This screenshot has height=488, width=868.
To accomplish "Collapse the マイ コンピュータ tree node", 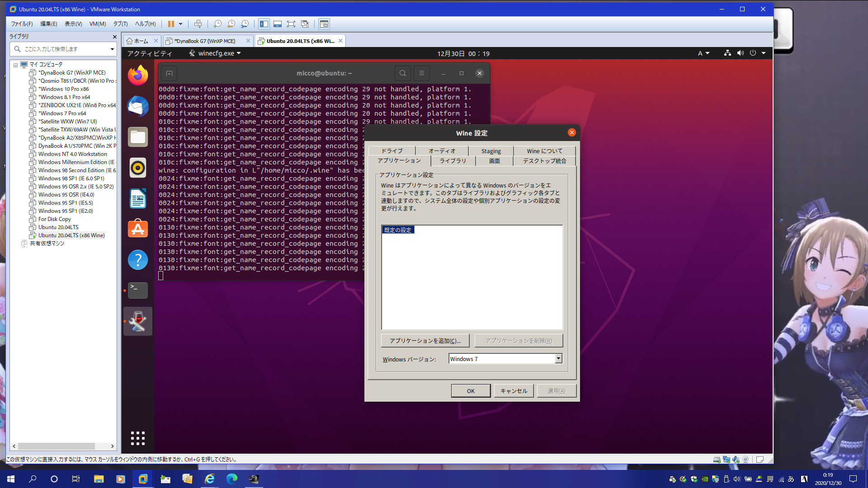I will (x=15, y=65).
